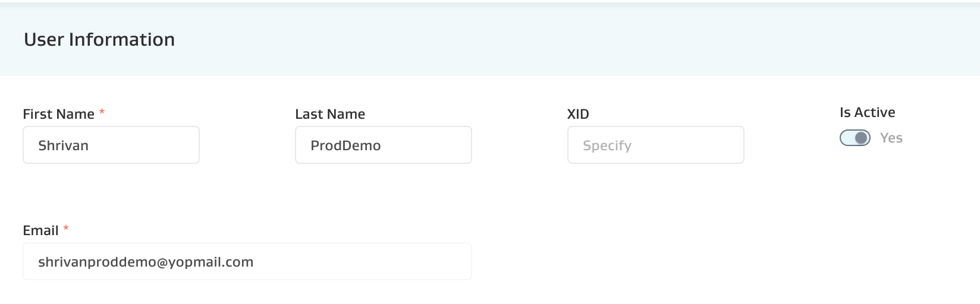Click the 'Specify' placeholder text
This screenshot has height=304, width=980.
point(607,145)
